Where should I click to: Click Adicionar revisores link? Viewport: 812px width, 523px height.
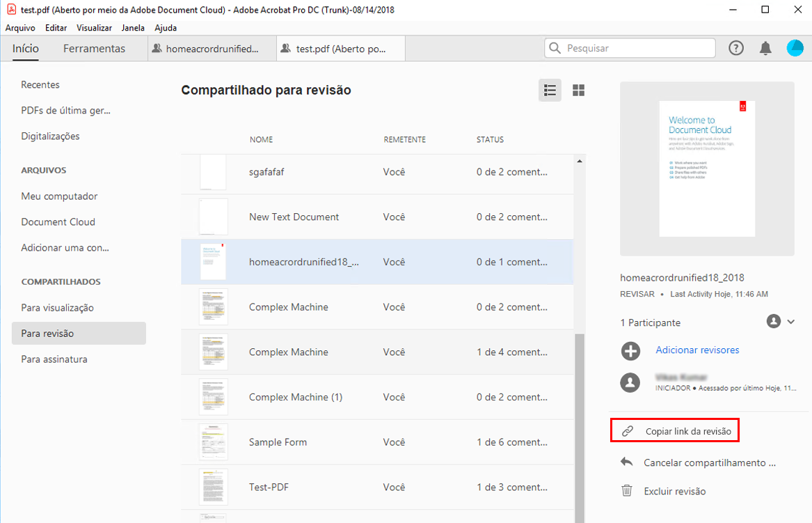coord(698,350)
